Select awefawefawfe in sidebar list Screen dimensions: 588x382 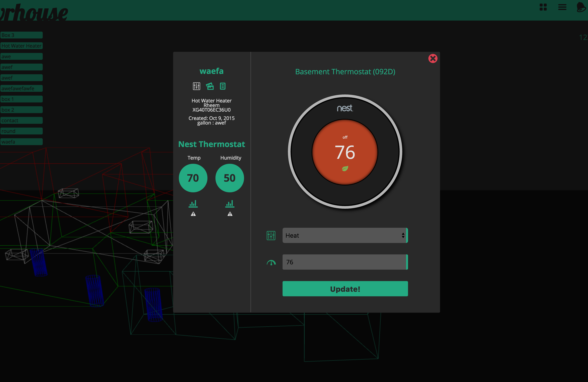point(21,88)
